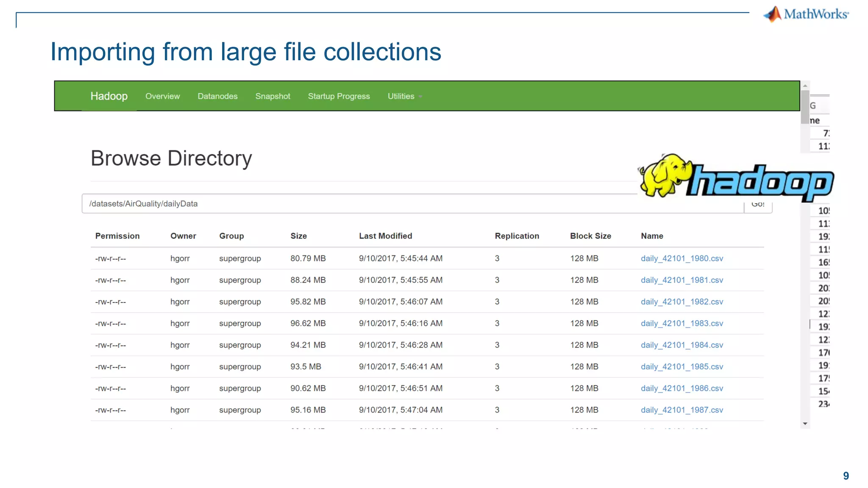
Task: Click the slide page number 9
Action: (846, 476)
